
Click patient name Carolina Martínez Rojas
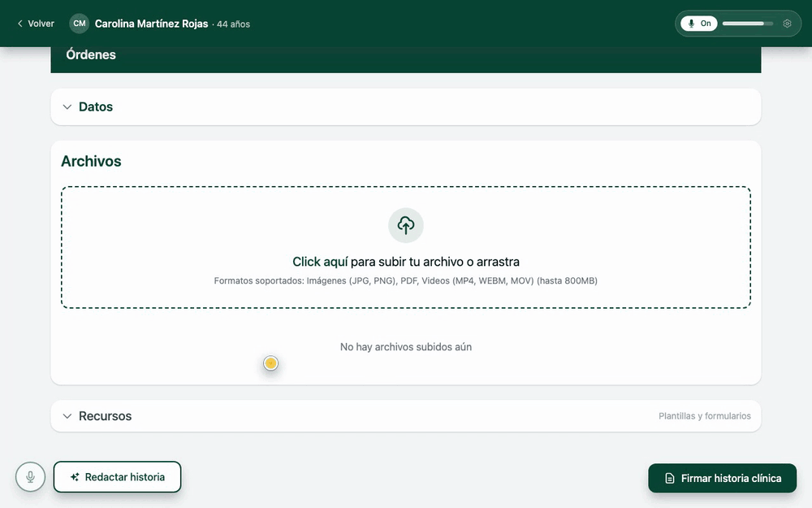pyautogui.click(x=151, y=24)
